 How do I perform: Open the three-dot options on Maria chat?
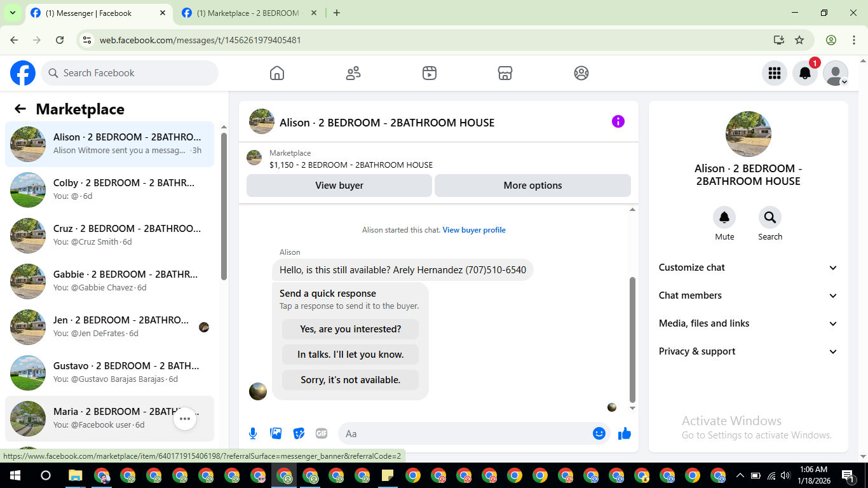click(185, 419)
